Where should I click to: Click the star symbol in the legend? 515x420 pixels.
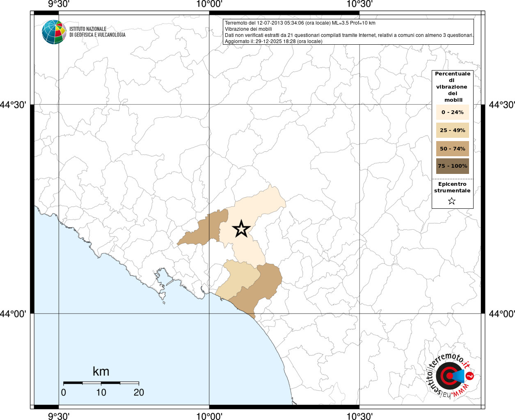pyautogui.click(x=452, y=201)
